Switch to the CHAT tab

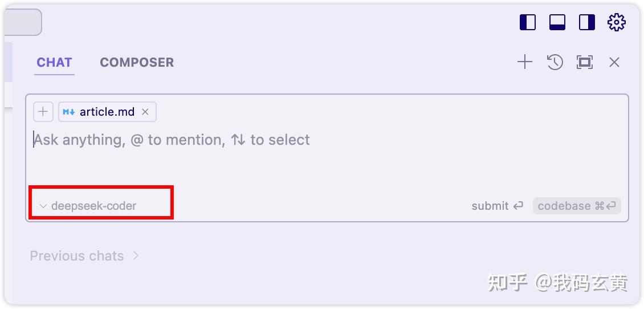click(54, 63)
